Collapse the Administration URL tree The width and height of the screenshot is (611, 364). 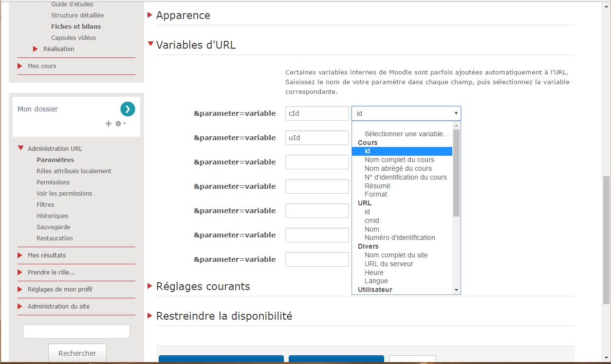point(20,148)
